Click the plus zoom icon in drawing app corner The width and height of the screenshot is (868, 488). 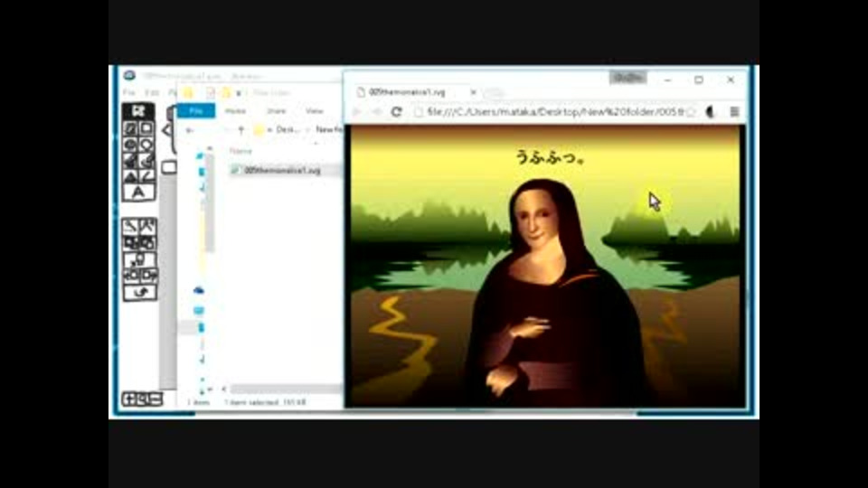(129, 399)
